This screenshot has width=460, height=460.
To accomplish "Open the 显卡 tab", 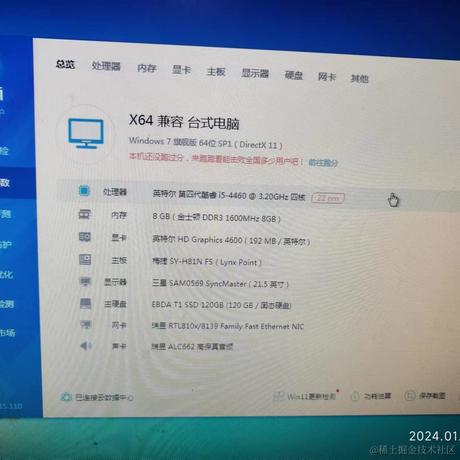I will [x=181, y=70].
